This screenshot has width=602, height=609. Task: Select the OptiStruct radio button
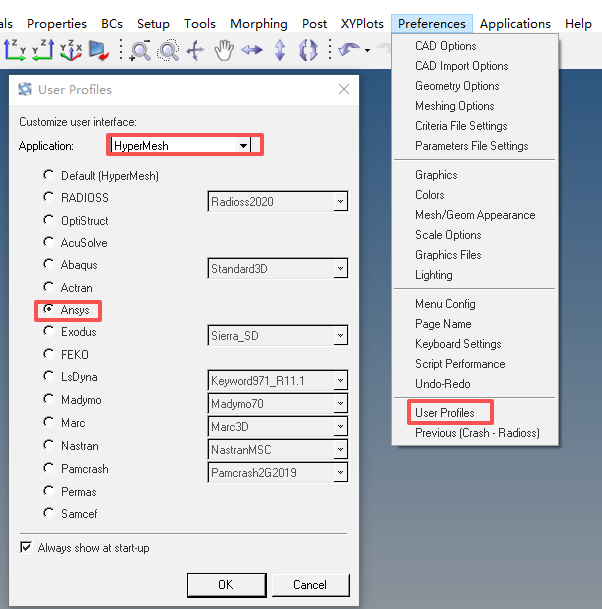(x=49, y=220)
